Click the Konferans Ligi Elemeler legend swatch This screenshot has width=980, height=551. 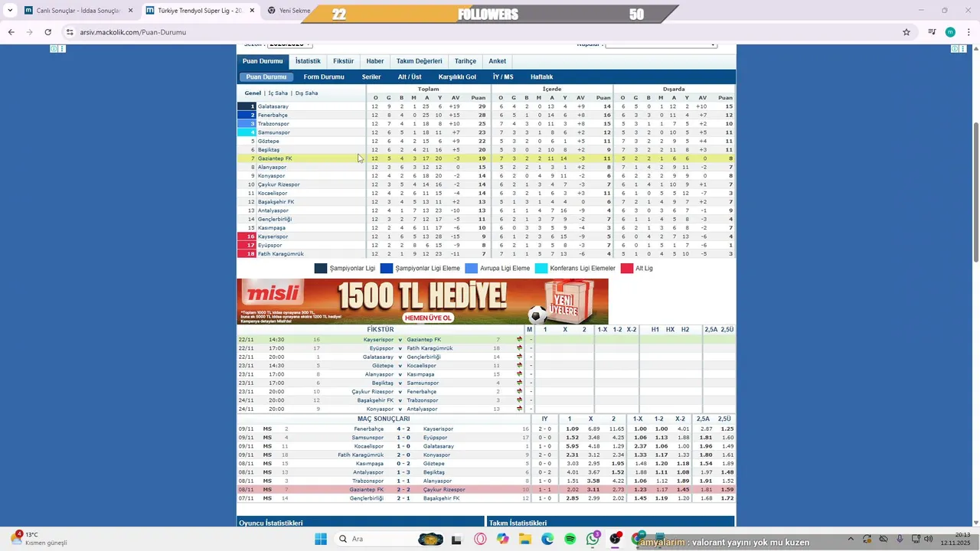point(541,269)
